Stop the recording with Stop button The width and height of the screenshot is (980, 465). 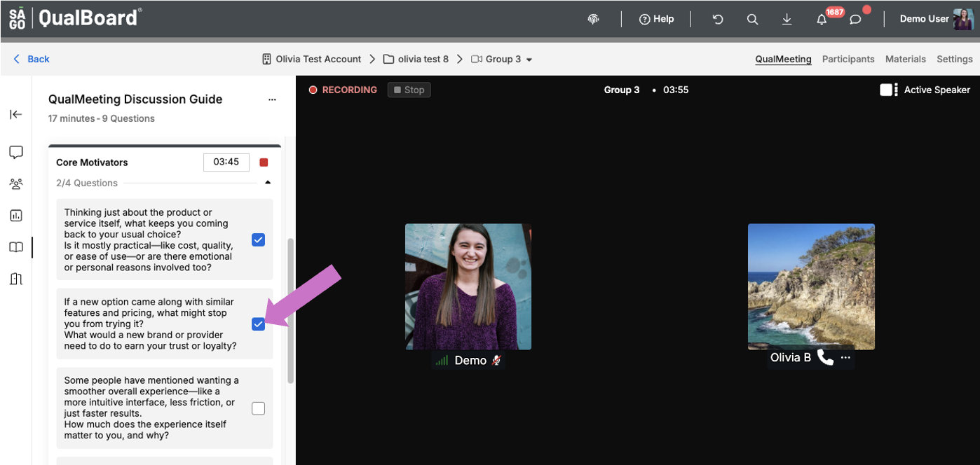pos(409,90)
